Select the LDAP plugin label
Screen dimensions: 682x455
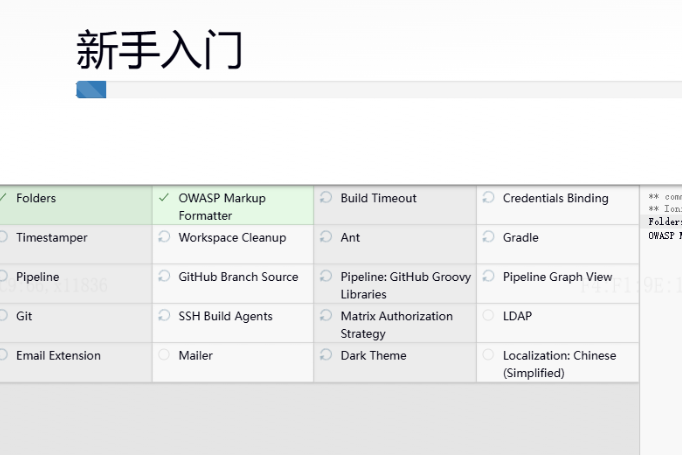(517, 316)
